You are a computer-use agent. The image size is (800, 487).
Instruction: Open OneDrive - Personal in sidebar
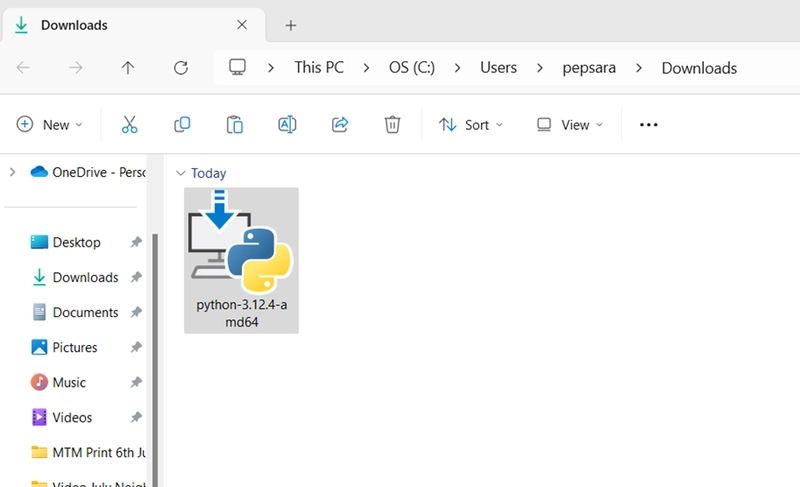(x=88, y=172)
